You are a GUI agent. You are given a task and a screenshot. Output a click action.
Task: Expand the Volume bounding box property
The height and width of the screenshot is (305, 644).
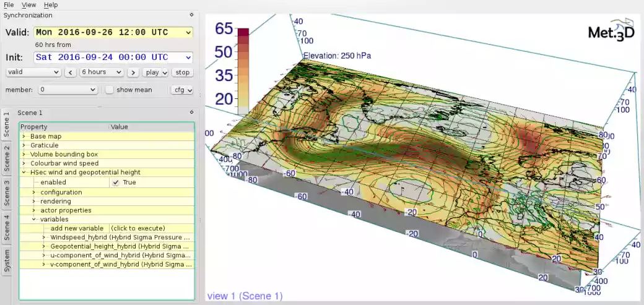click(x=24, y=154)
